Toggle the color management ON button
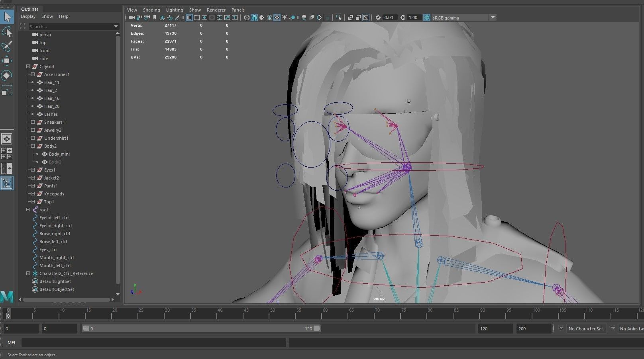Screen dimensions: 644x359 pos(427,18)
